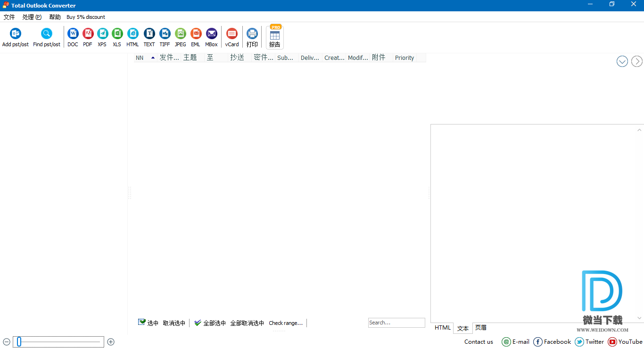644x348 pixels.
Task: Open the 处理(P) menu
Action: click(x=32, y=17)
